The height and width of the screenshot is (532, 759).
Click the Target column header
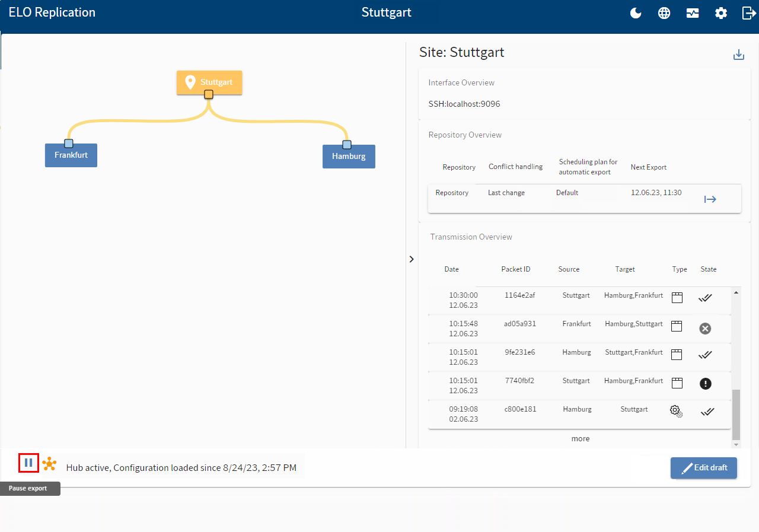coord(625,269)
